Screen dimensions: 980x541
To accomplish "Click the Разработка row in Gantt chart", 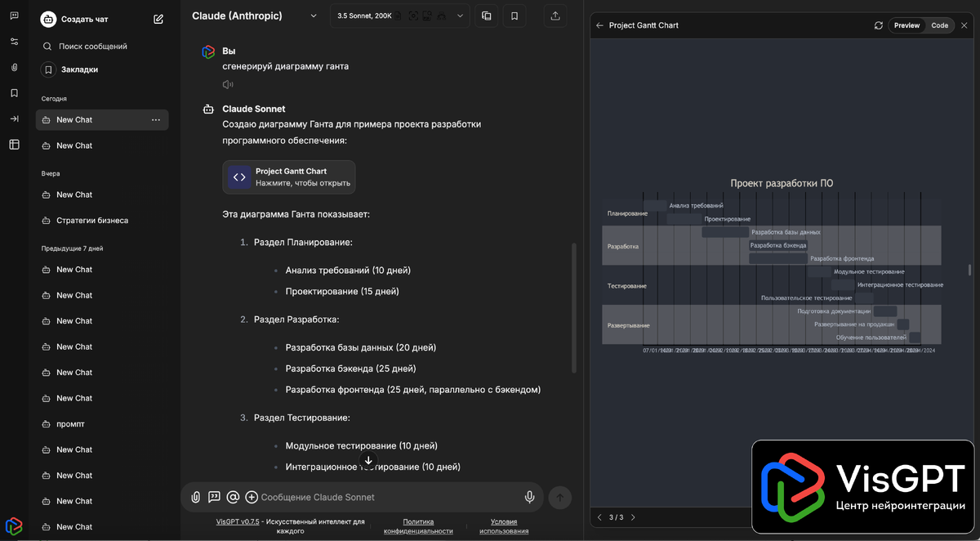I will pos(772,246).
